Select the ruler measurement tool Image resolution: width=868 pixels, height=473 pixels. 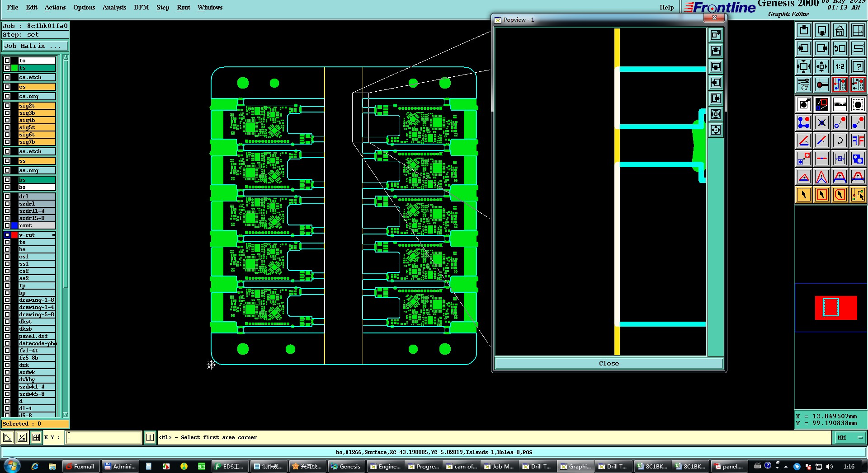(x=840, y=104)
